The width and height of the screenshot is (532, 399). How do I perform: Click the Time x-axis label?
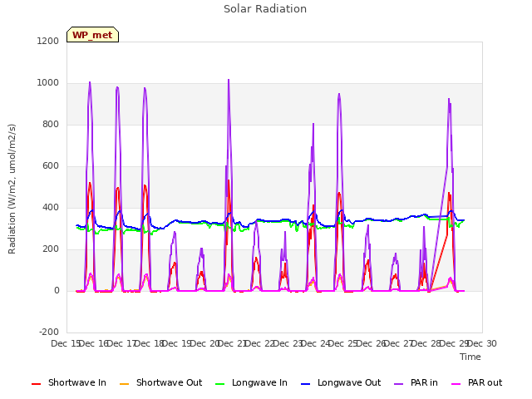point(470,357)
